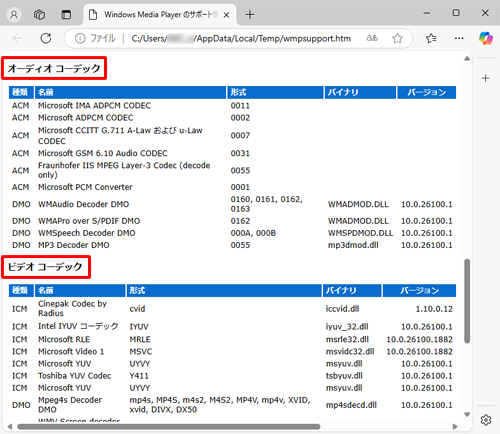The width and height of the screenshot is (500, 434).
Task: Click Microsoft GSM 6.10 Audio CODEC entry
Action: 103,153
